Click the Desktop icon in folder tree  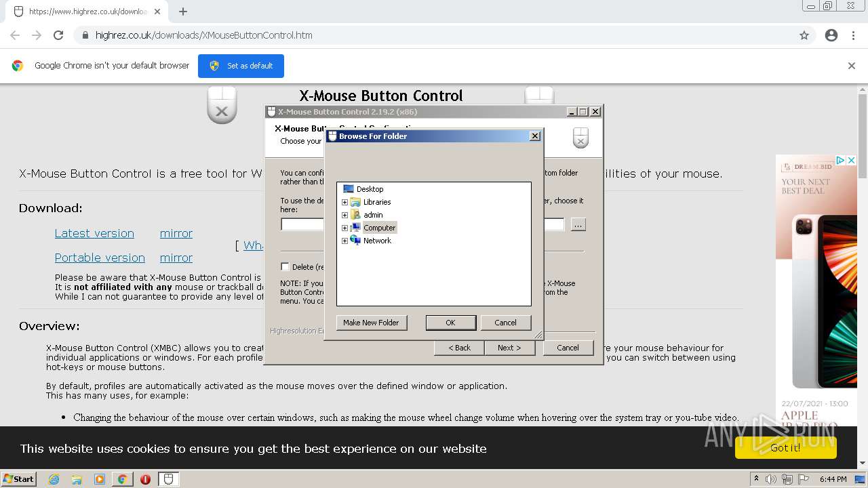pos(349,189)
